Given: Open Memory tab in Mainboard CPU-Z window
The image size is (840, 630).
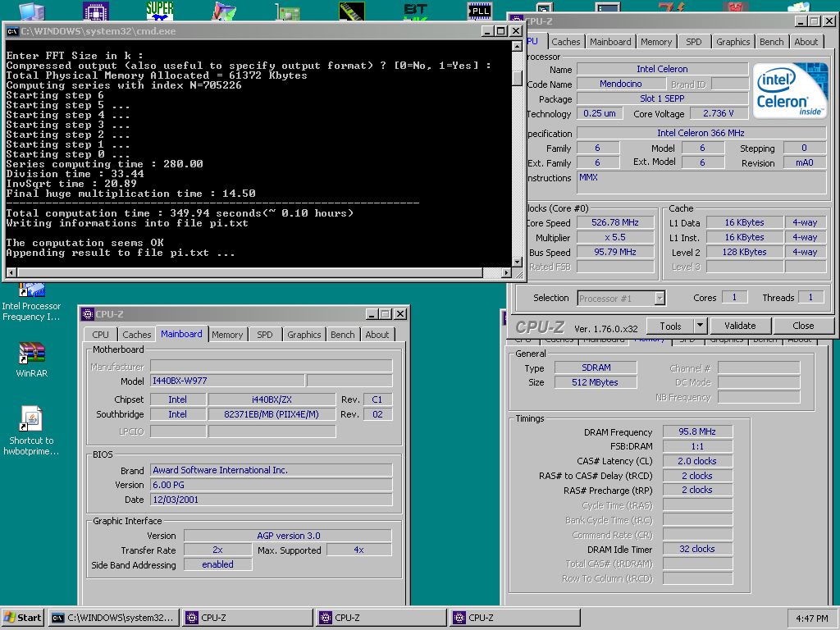Looking at the screenshot, I should coord(227,335).
